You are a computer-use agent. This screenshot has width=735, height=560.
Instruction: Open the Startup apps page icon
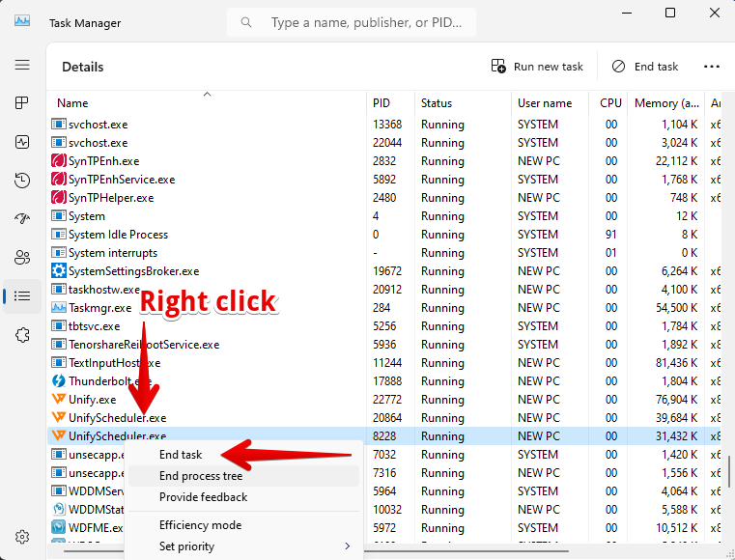22,219
